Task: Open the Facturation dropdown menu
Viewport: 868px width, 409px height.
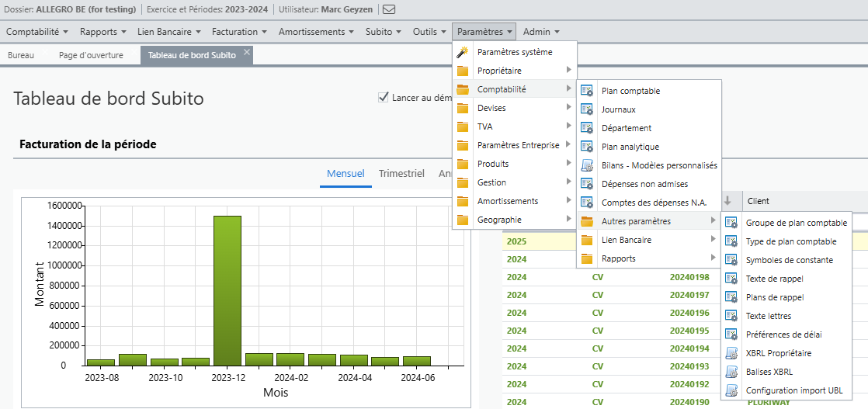Action: coord(240,32)
